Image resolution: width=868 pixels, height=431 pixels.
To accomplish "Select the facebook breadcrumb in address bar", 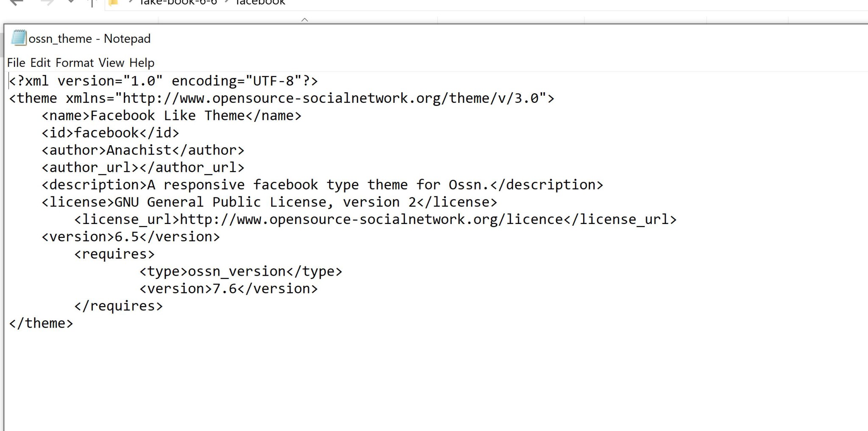I will coord(260,3).
